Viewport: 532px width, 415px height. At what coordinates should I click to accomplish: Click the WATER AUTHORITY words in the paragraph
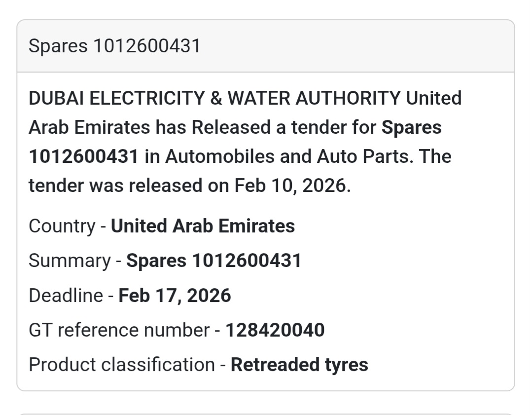314,98
